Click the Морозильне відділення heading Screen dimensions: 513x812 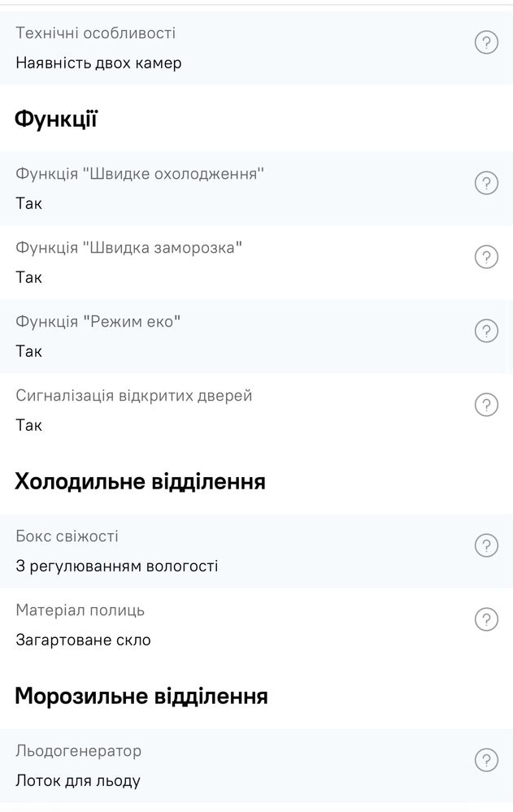click(141, 696)
